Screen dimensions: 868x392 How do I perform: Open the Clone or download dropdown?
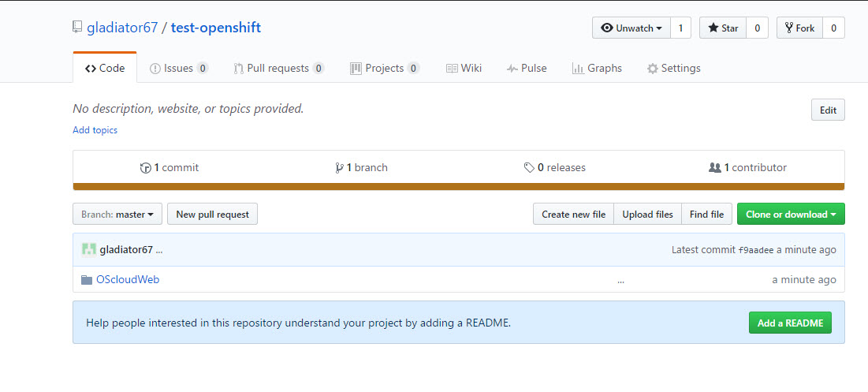point(791,214)
